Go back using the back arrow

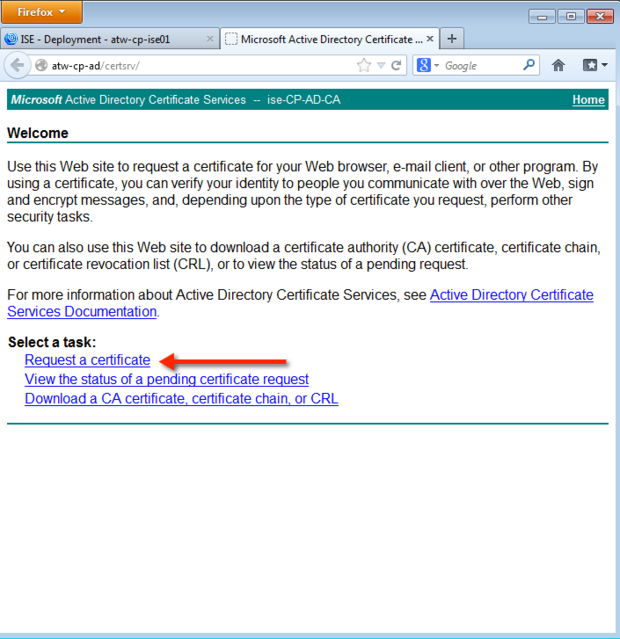(x=17, y=65)
